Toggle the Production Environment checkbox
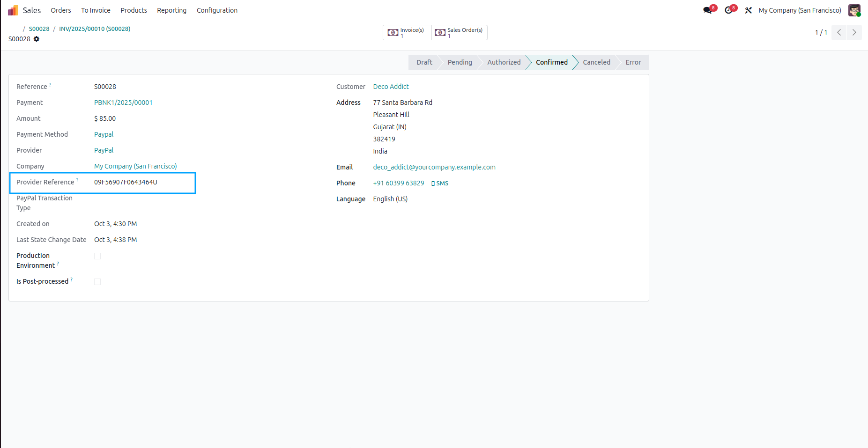 [x=97, y=256]
